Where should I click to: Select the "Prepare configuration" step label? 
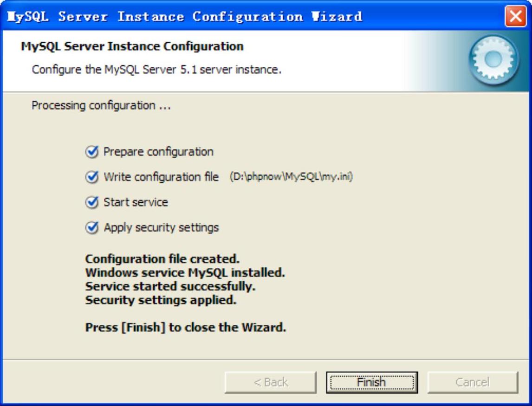click(158, 152)
